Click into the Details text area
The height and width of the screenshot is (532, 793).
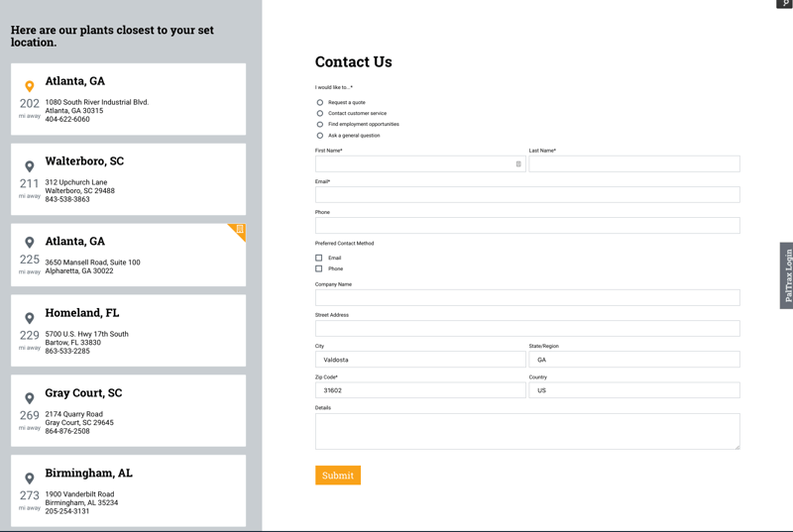[527, 432]
